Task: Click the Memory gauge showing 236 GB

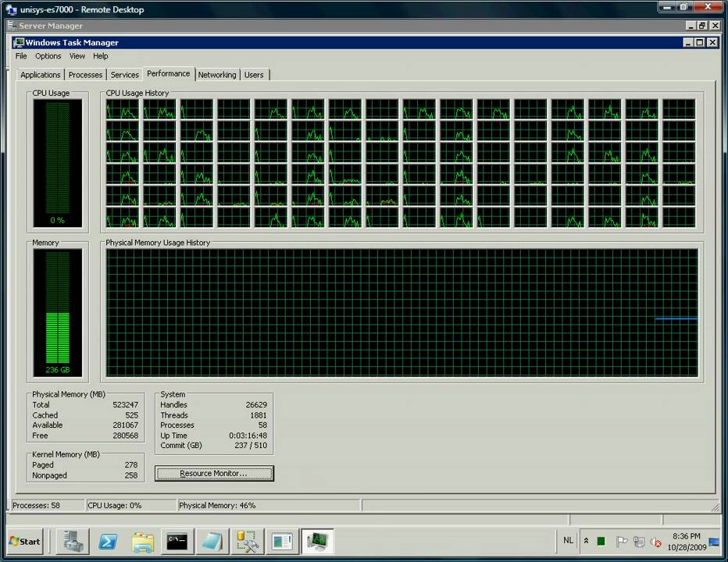Action: (x=58, y=312)
